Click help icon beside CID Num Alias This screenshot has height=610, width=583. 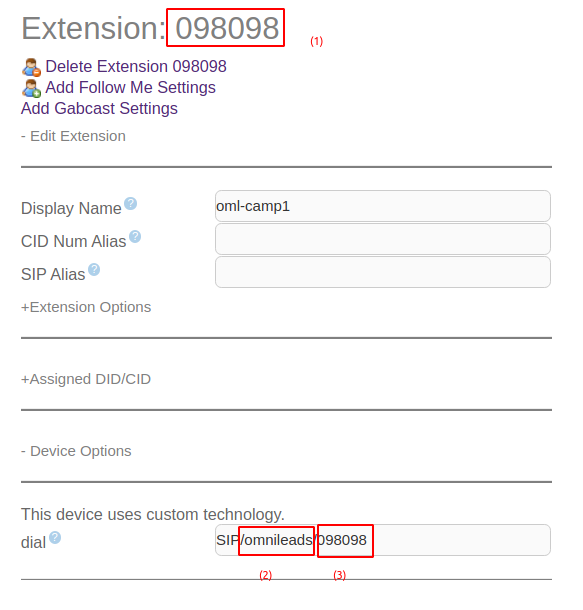point(135,237)
